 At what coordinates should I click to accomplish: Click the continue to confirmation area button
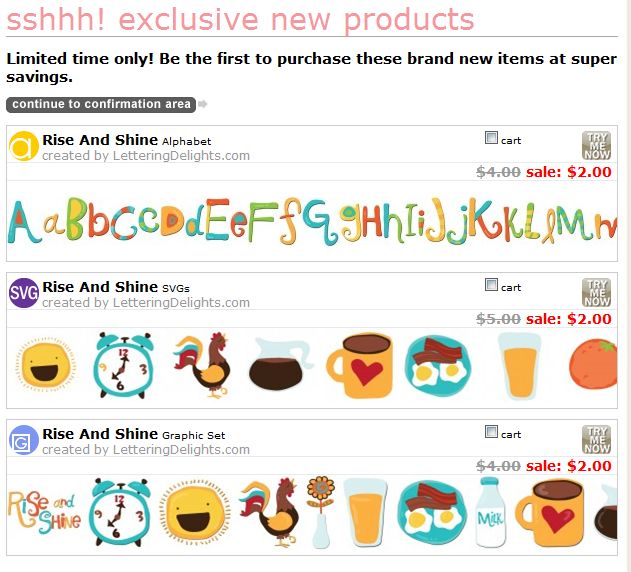point(101,104)
